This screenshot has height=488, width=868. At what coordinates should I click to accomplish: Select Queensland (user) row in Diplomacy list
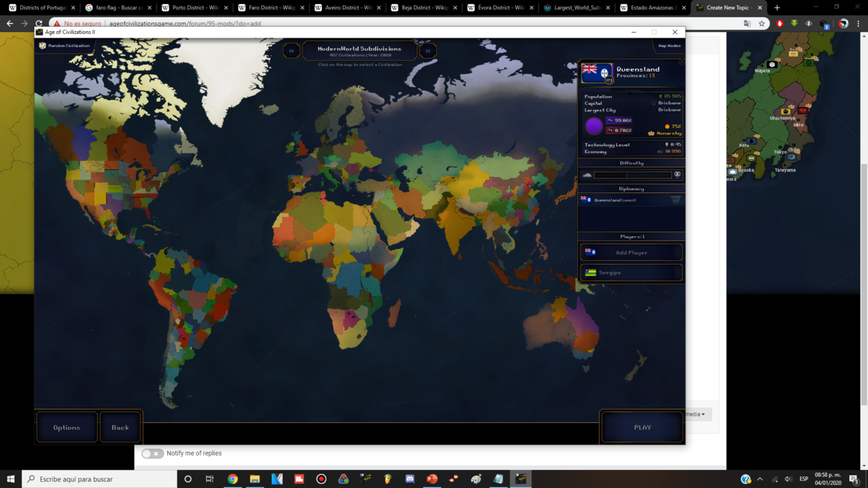pos(631,200)
